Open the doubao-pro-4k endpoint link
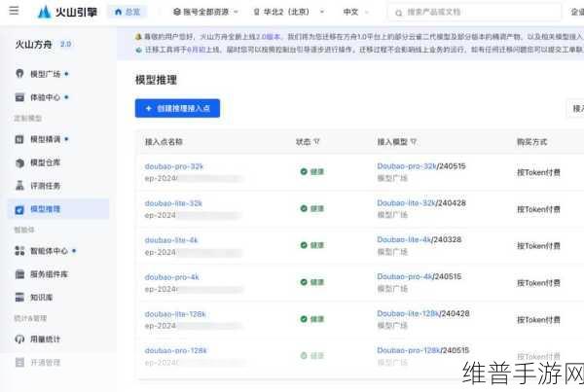Viewport: 584px width, 392px height. click(x=171, y=277)
